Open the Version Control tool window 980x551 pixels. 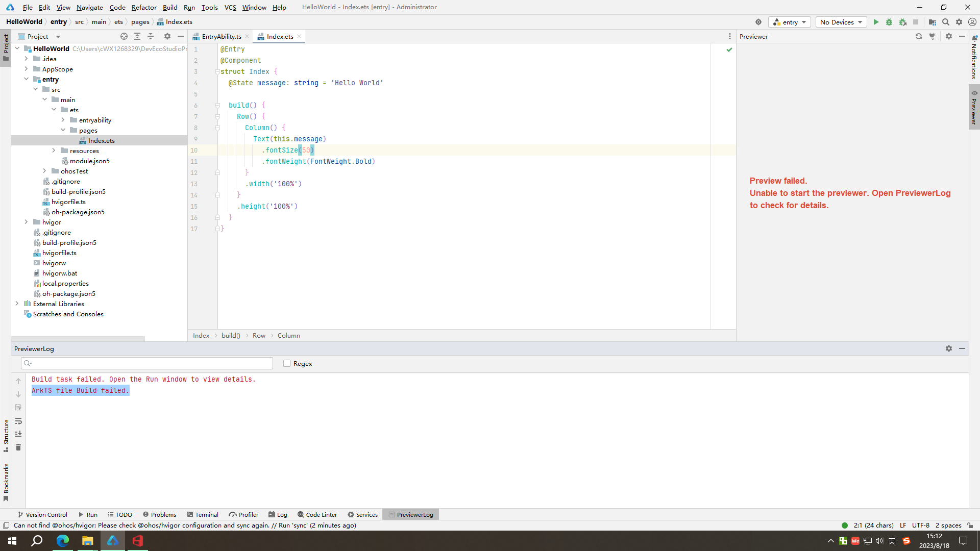coord(42,514)
